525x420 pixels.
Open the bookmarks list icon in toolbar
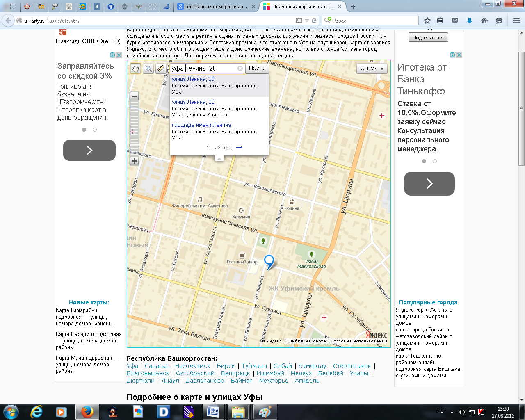click(x=440, y=21)
